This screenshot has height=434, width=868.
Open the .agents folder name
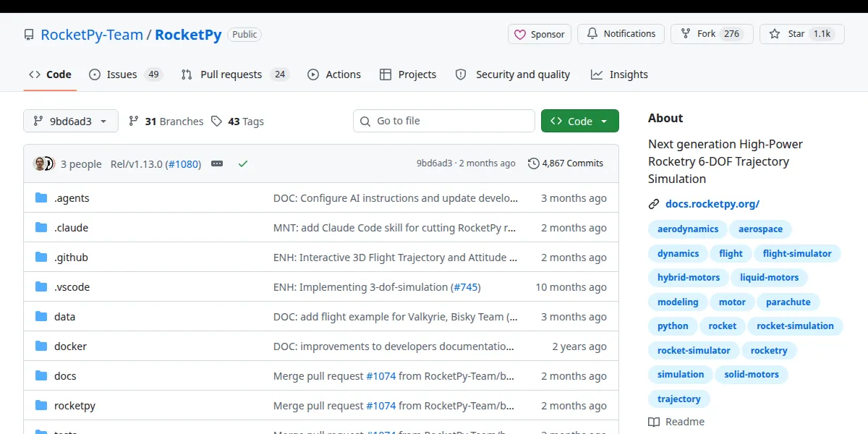click(x=72, y=198)
